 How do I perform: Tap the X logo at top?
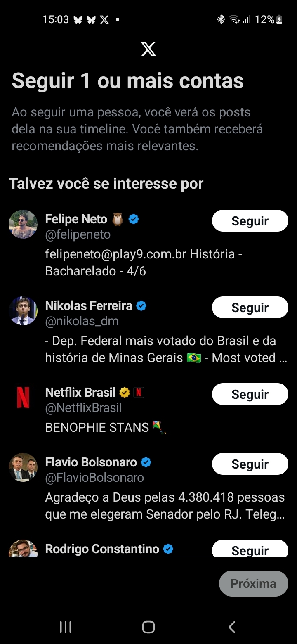148,50
